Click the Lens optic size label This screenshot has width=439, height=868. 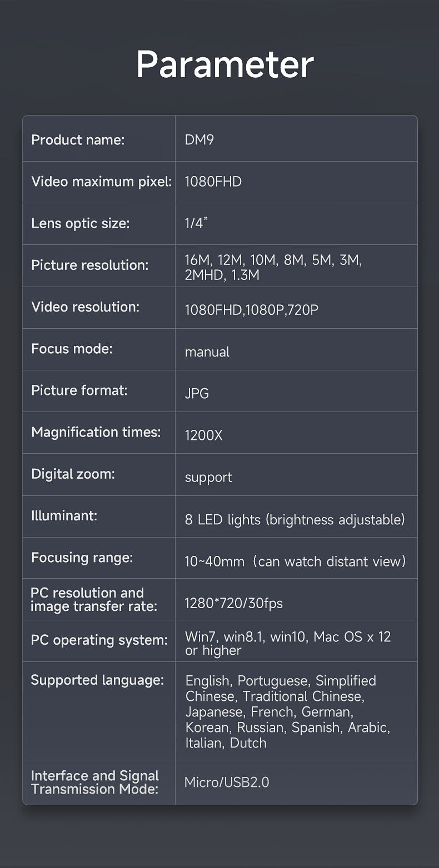(x=80, y=223)
